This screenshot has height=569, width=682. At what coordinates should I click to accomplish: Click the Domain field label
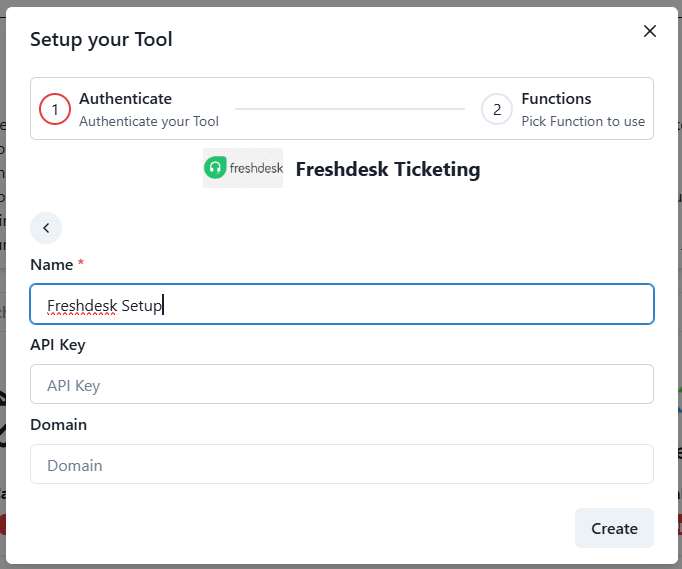[59, 425]
